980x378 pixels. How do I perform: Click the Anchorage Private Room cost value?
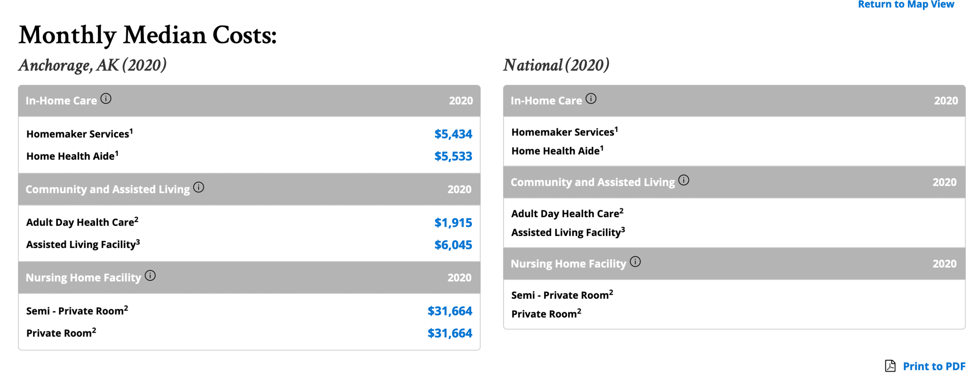[451, 333]
